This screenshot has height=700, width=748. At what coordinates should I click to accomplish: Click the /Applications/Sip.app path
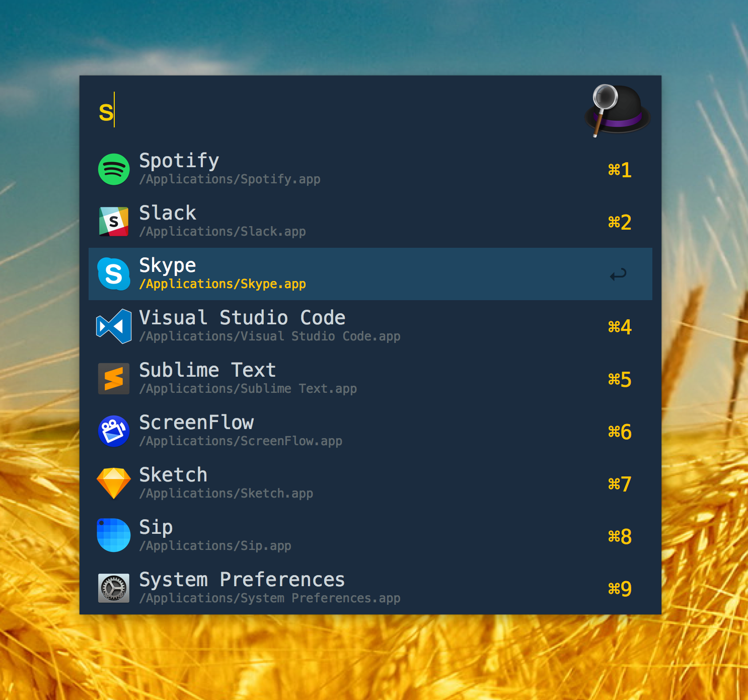point(215,546)
